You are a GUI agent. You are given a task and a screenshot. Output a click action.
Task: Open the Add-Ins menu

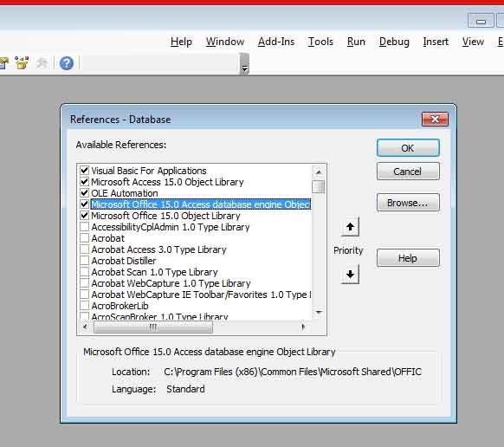click(x=276, y=42)
